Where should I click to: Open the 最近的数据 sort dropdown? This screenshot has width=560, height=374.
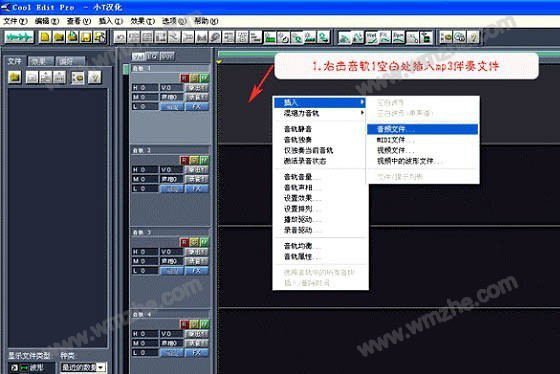[101, 367]
